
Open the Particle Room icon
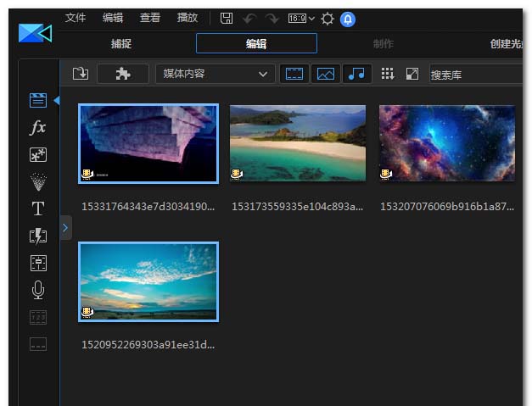click(x=38, y=181)
